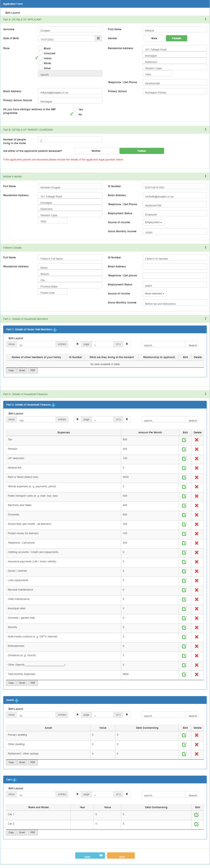210x868 pixels.
Task: Add an asset with the plus icon
Action: (17, 701)
